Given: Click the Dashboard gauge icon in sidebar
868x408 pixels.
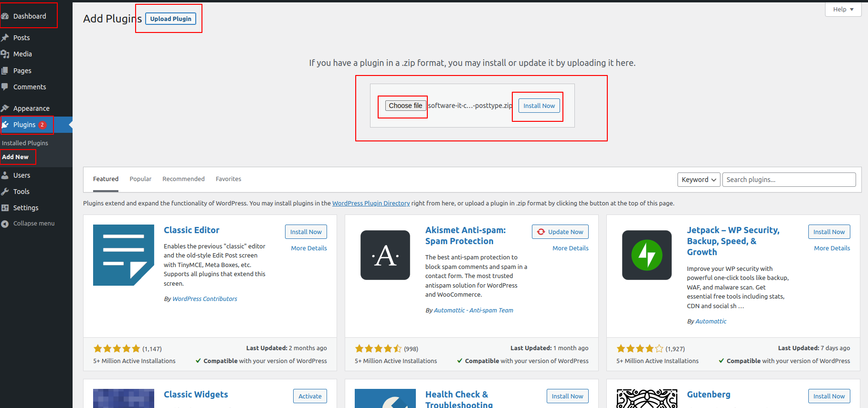Looking at the screenshot, I should point(5,16).
